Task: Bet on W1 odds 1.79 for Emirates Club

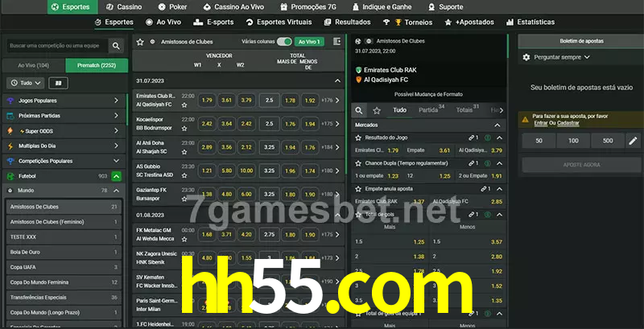Action: click(207, 100)
